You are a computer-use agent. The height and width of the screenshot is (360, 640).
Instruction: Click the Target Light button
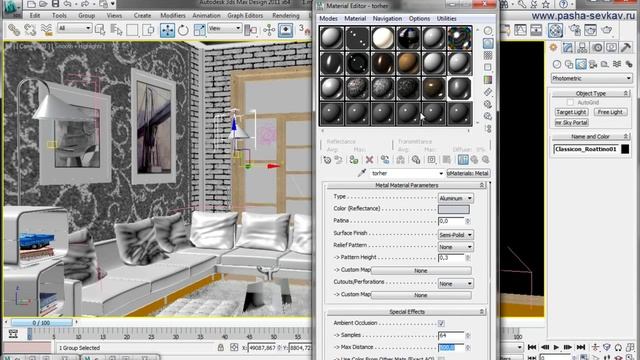(571, 112)
